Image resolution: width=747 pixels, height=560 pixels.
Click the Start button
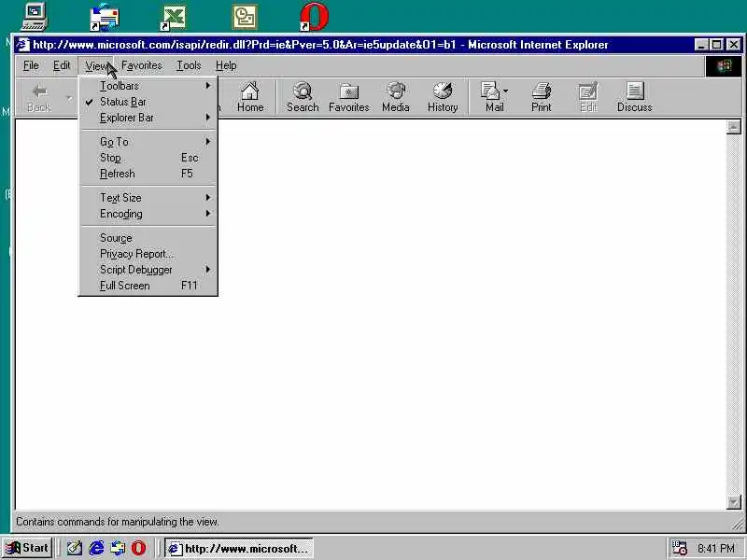[x=27, y=548]
